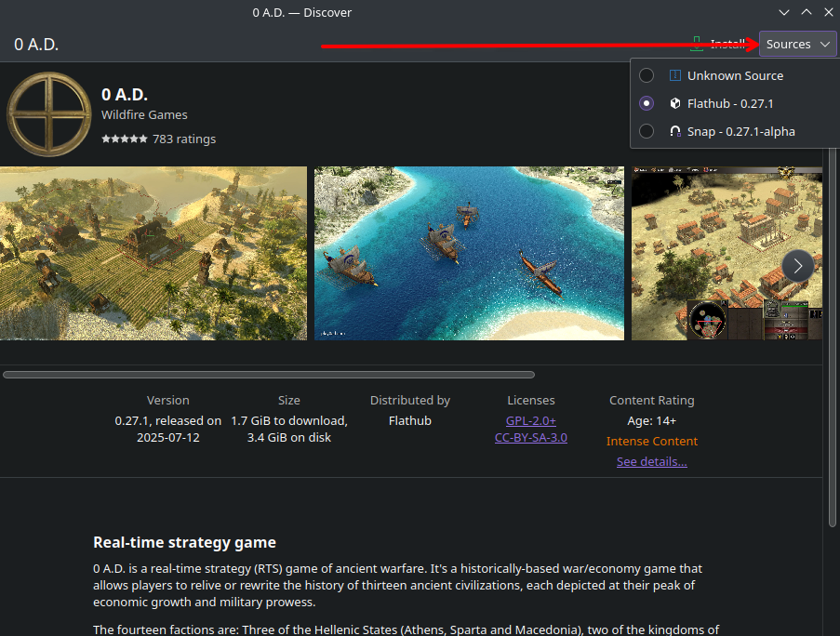Screen dimensions: 840x636
Task: Click the Wildfire Games developer name
Action: point(144,114)
